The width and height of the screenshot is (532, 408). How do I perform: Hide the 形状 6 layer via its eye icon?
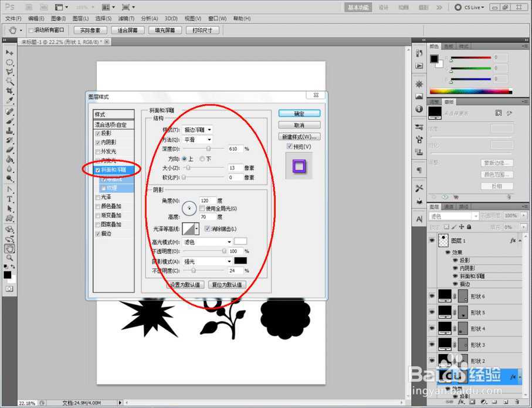pos(432,297)
